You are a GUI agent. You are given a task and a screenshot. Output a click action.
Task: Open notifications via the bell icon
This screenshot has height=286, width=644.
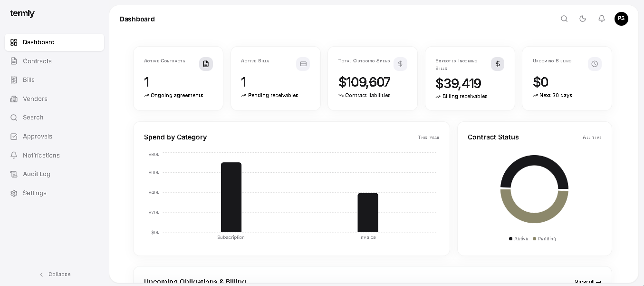point(602,19)
